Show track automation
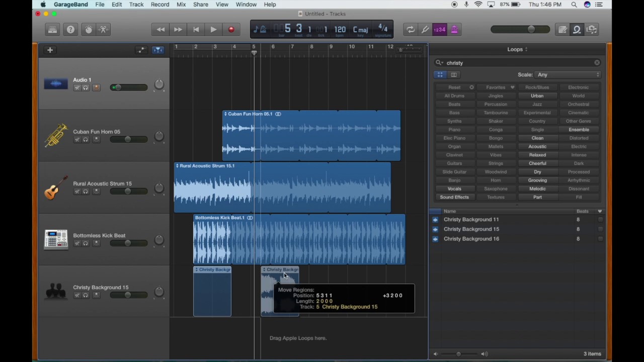Image resolution: width=644 pixels, height=362 pixels. 141,50
